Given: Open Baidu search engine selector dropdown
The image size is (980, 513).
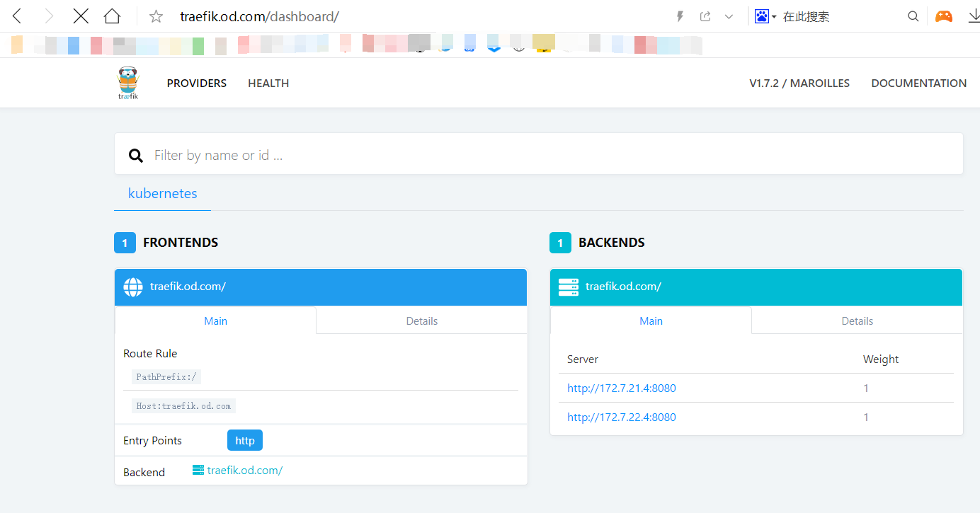Looking at the screenshot, I should coord(765,16).
